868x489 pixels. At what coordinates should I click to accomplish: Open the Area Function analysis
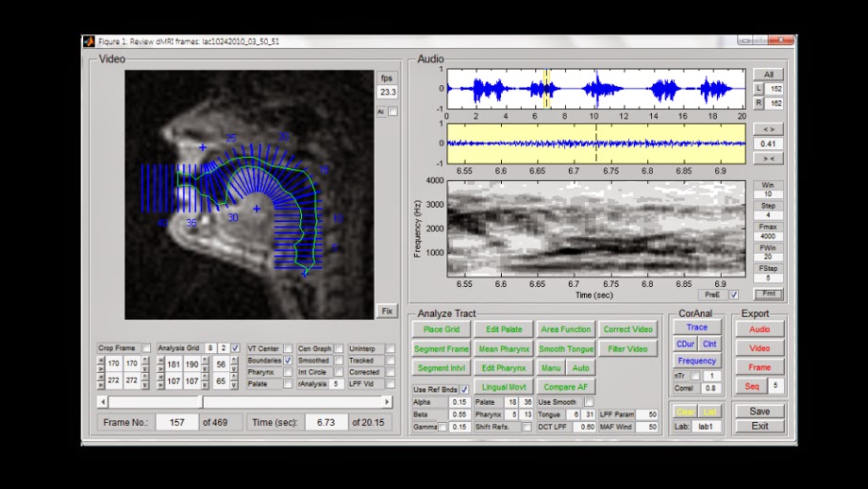[565, 329]
